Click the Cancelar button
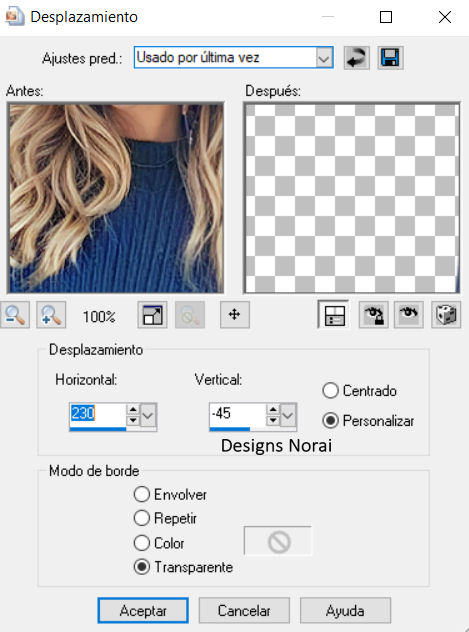Image resolution: width=469 pixels, height=632 pixels. click(244, 610)
